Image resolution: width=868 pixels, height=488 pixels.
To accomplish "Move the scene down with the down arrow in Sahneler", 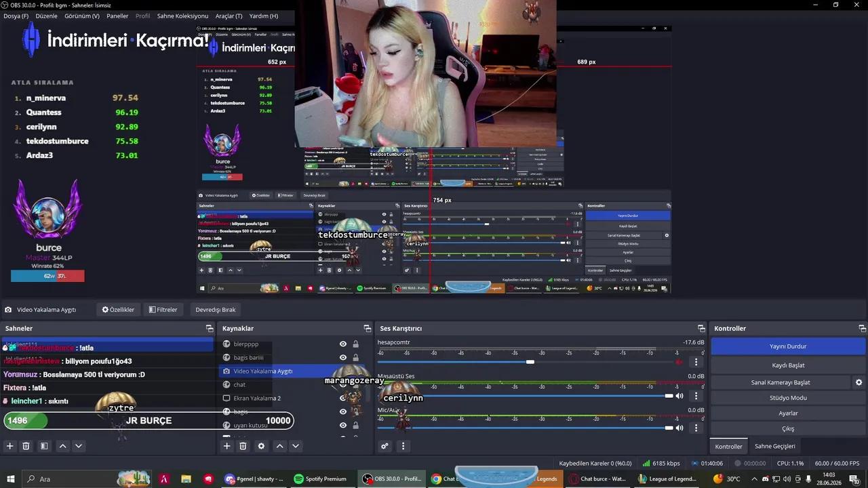I will coord(79,446).
